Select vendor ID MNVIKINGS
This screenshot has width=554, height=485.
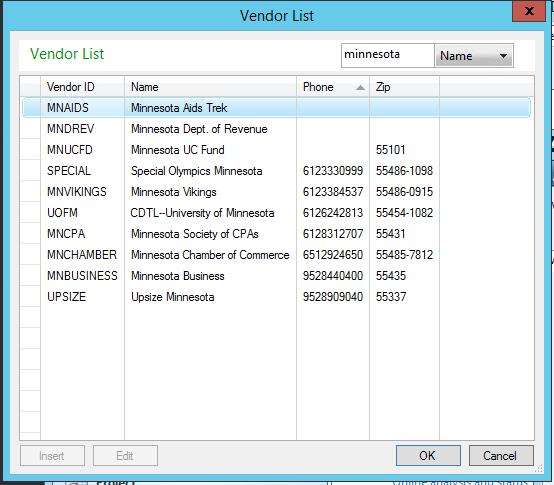click(77, 192)
